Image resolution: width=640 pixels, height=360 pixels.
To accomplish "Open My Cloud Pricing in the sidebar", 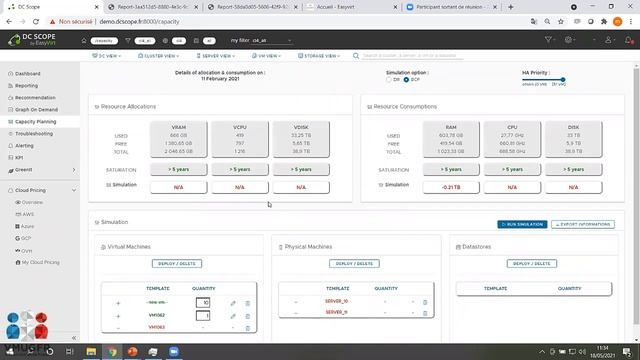I will click(40, 262).
